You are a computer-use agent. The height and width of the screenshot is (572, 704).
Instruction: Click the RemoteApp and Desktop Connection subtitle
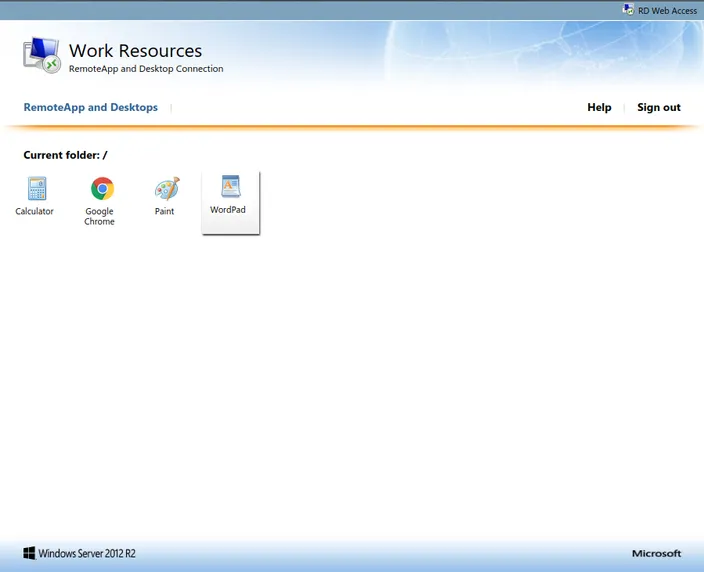tap(146, 69)
